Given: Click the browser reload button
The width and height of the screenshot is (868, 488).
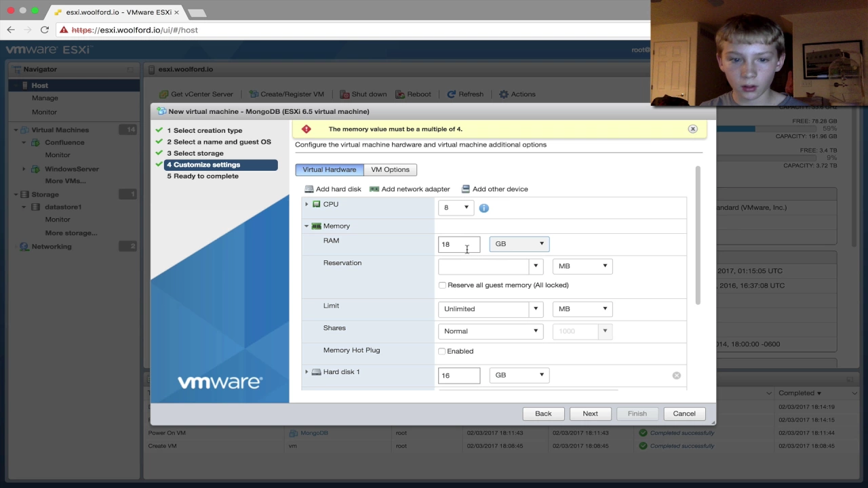Looking at the screenshot, I should (45, 30).
